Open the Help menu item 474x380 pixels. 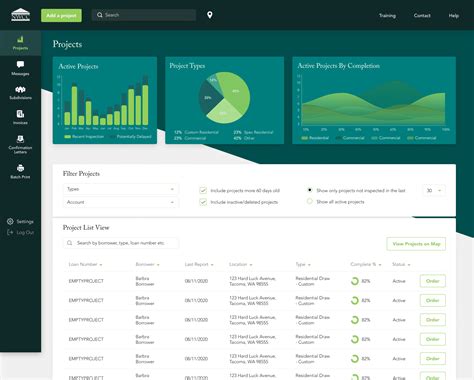454,15
